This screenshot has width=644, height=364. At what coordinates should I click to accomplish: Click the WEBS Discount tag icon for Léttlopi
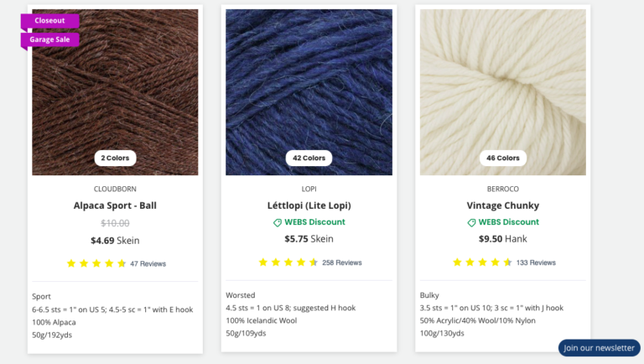coord(278,222)
